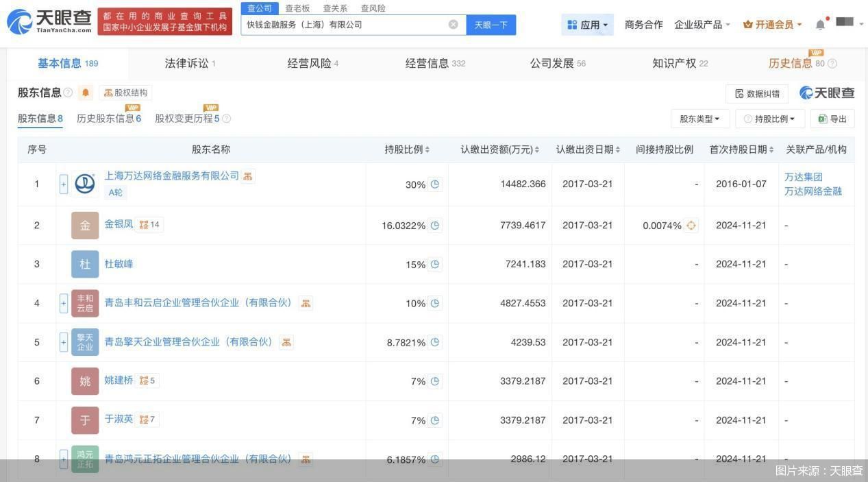
Task: Expand row 5 青岛擎天企业 shareholder
Action: click(64, 342)
